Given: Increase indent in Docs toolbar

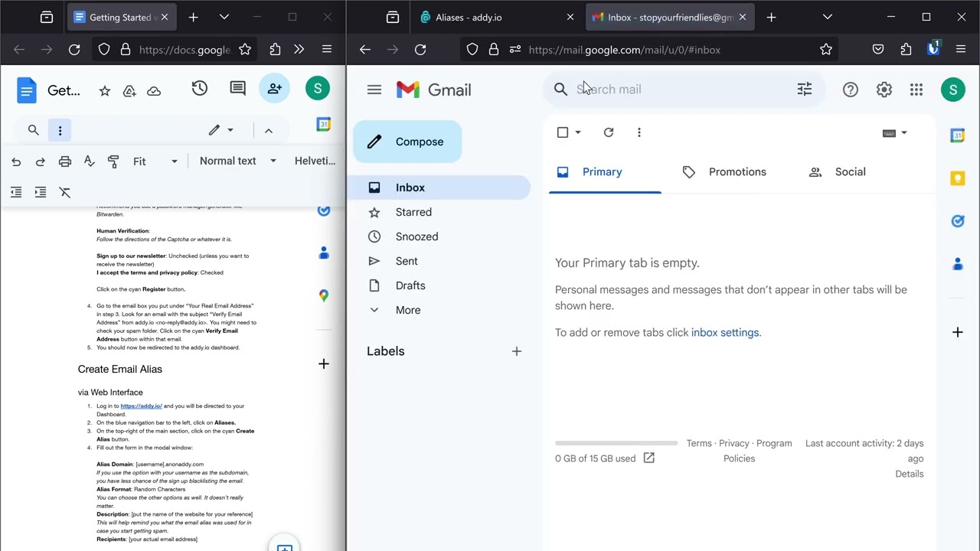Looking at the screenshot, I should coord(41,192).
